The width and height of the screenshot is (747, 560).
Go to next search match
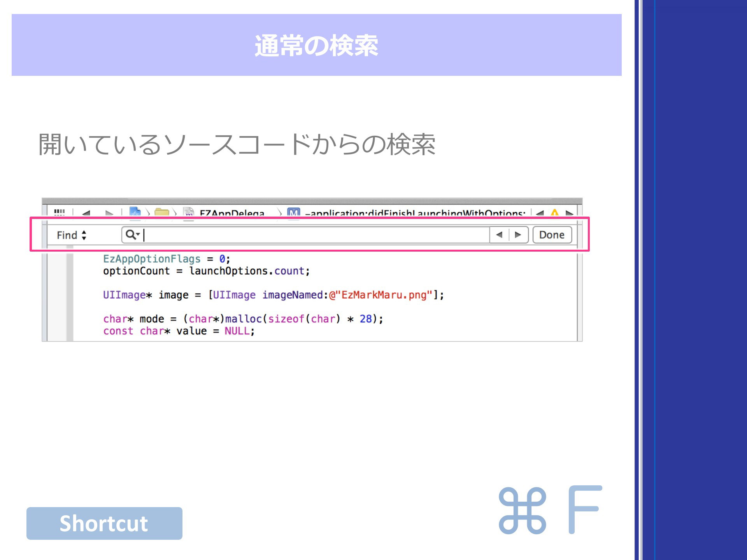click(518, 235)
